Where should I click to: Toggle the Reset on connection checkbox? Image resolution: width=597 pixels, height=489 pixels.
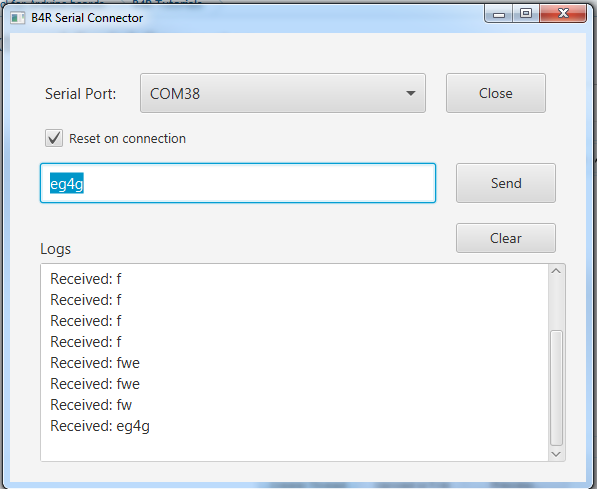54,138
